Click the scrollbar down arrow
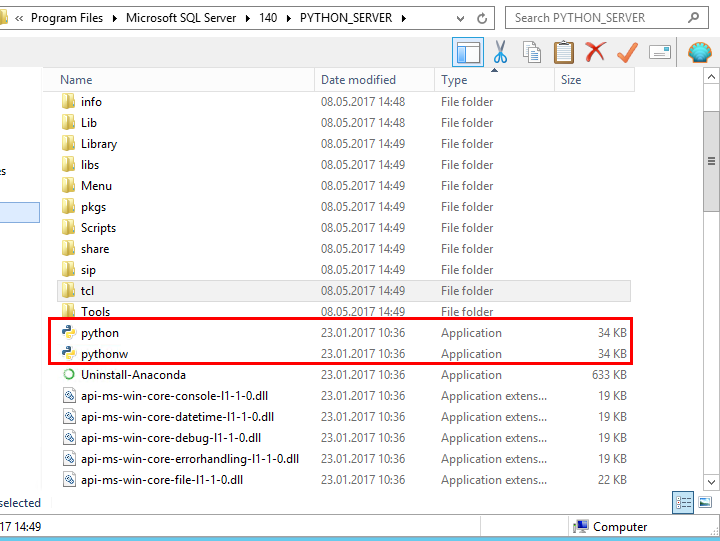Viewport: 720px width, 541px height. click(711, 482)
